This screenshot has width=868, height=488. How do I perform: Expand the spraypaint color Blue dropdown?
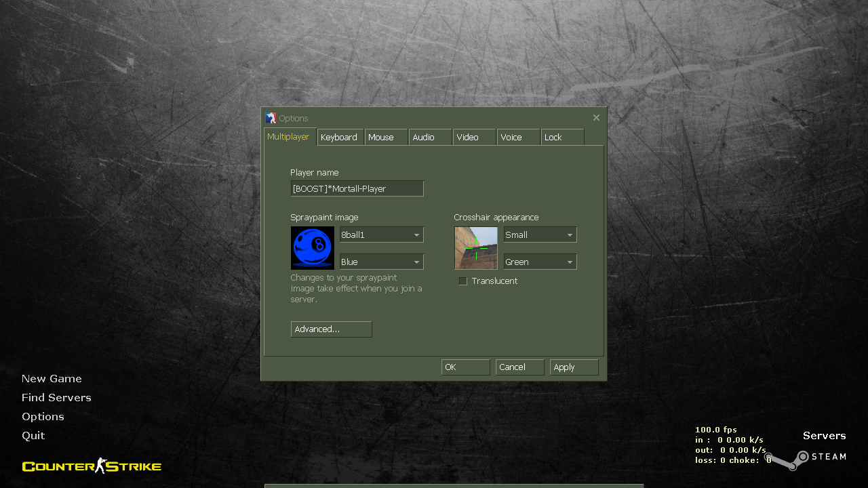click(381, 262)
